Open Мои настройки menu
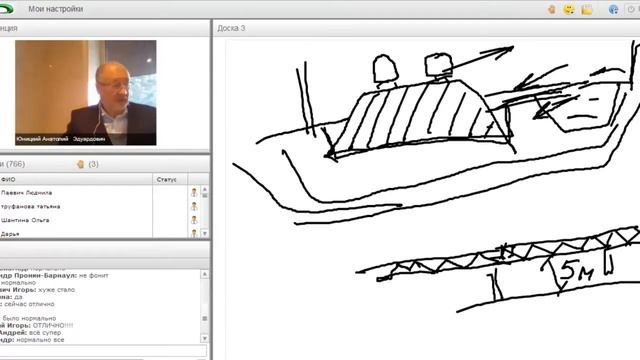640x360 pixels. point(56,9)
